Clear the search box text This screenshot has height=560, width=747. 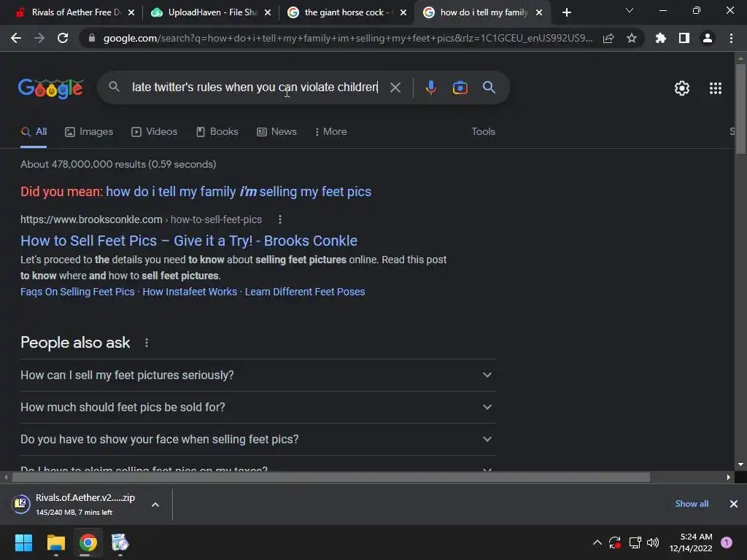(395, 87)
